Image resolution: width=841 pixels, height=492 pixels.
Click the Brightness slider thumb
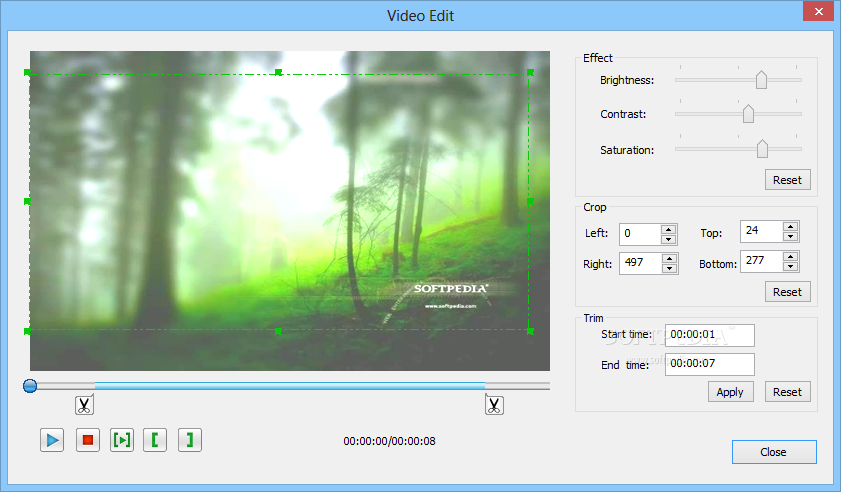pyautogui.click(x=761, y=80)
